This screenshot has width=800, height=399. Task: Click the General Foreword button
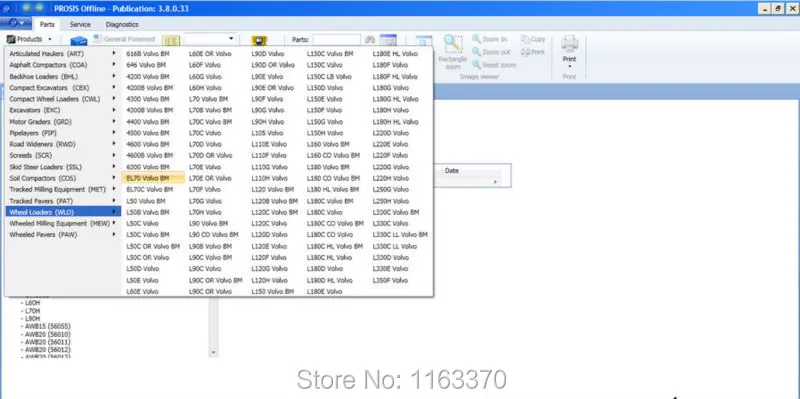point(124,39)
